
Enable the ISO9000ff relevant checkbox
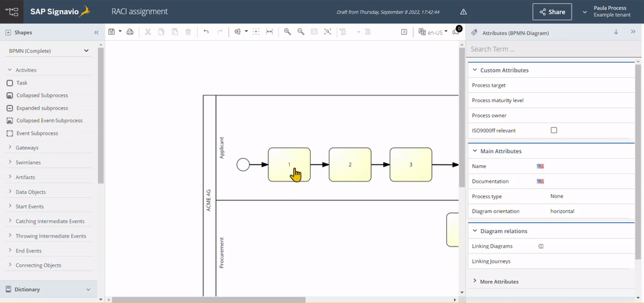pyautogui.click(x=553, y=130)
